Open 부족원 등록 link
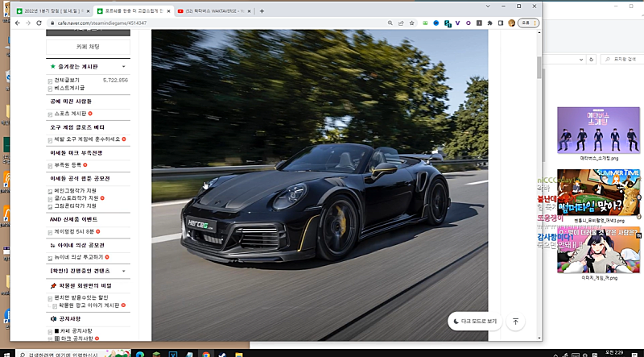 click(x=68, y=165)
